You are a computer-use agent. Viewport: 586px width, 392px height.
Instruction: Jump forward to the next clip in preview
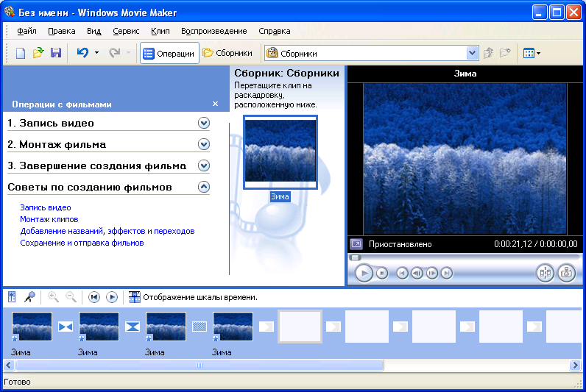[x=447, y=274]
